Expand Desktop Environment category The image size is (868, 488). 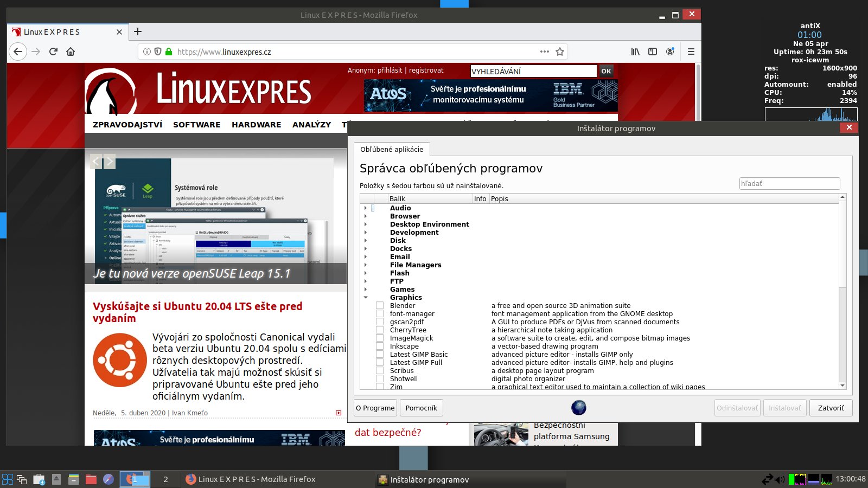[365, 224]
